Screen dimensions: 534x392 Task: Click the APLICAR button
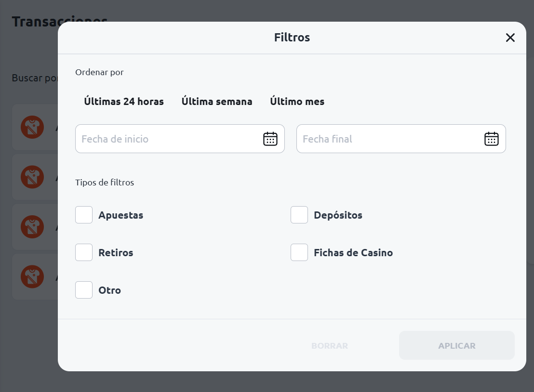pyautogui.click(x=457, y=345)
